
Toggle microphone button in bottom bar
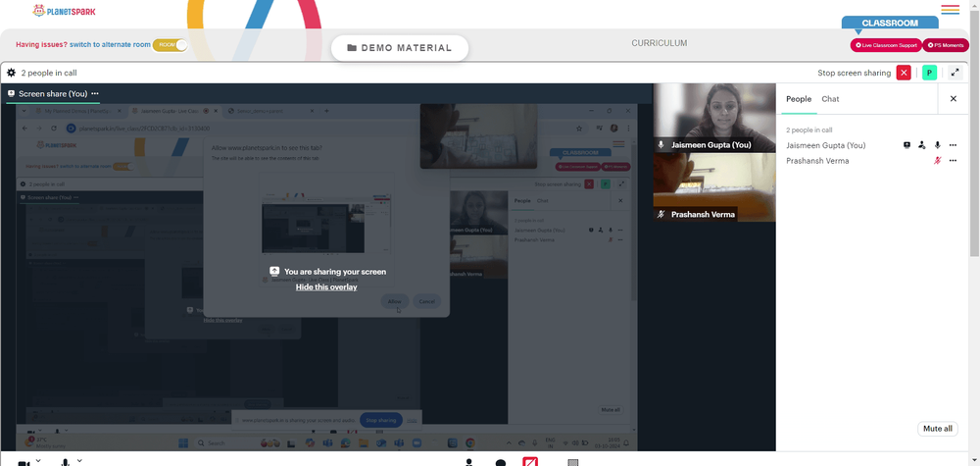click(65, 463)
